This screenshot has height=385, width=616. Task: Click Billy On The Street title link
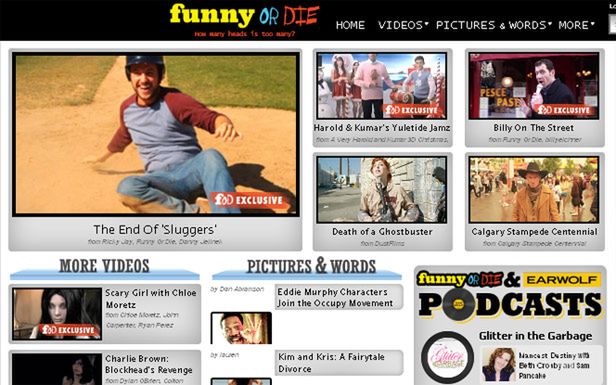(534, 128)
